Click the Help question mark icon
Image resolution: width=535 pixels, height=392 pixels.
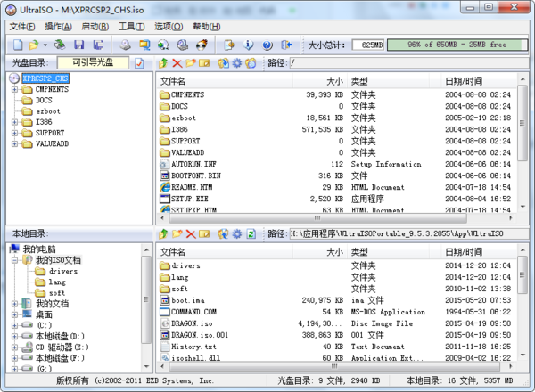click(267, 45)
